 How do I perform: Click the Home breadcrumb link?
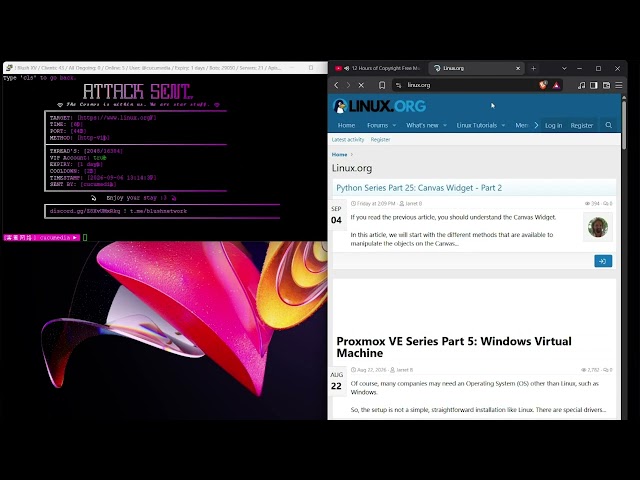pos(339,155)
